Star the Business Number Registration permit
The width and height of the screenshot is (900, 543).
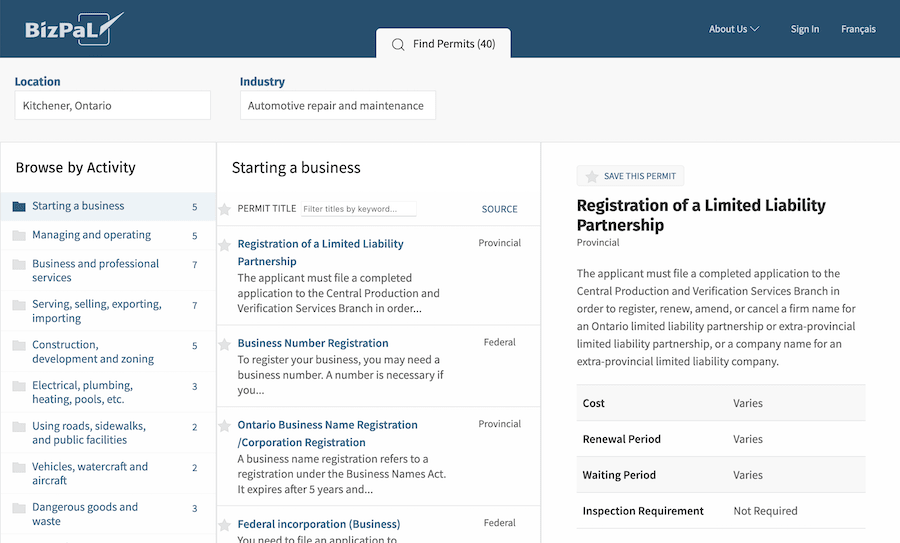point(224,344)
